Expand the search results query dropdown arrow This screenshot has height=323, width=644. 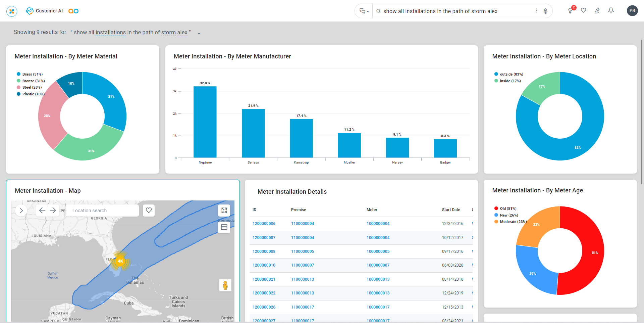click(x=199, y=34)
